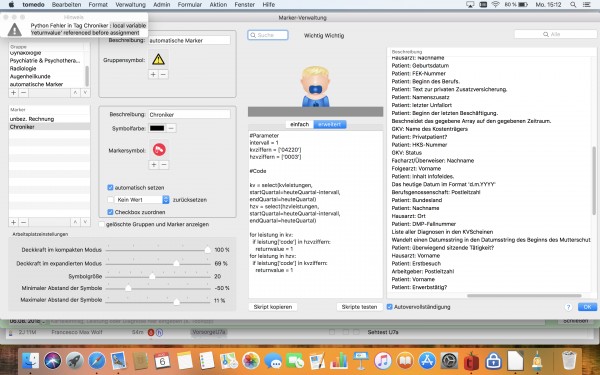Image resolution: width=600 pixels, height=375 pixels.
Task: Move marker up in Marker list
Action: [x=75, y=222]
